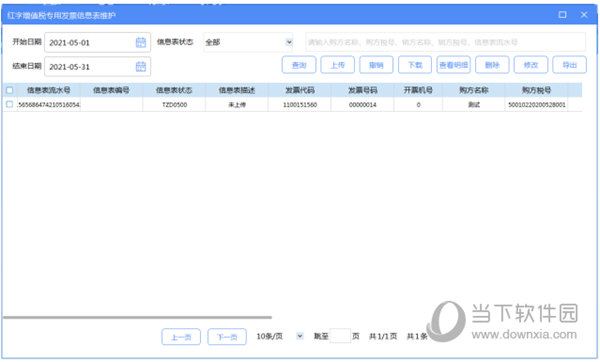The width and height of the screenshot is (600, 362).
Task: Select 购方名称 column header
Action: (x=474, y=90)
